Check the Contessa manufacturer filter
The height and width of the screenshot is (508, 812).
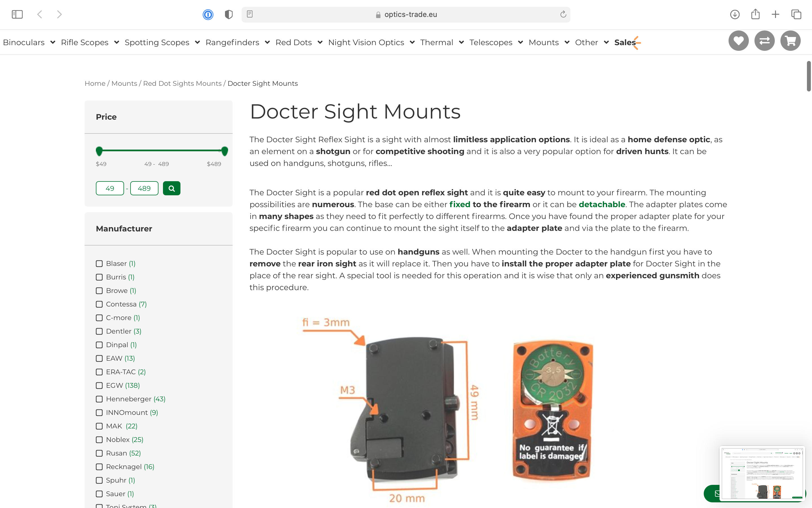[x=99, y=305]
